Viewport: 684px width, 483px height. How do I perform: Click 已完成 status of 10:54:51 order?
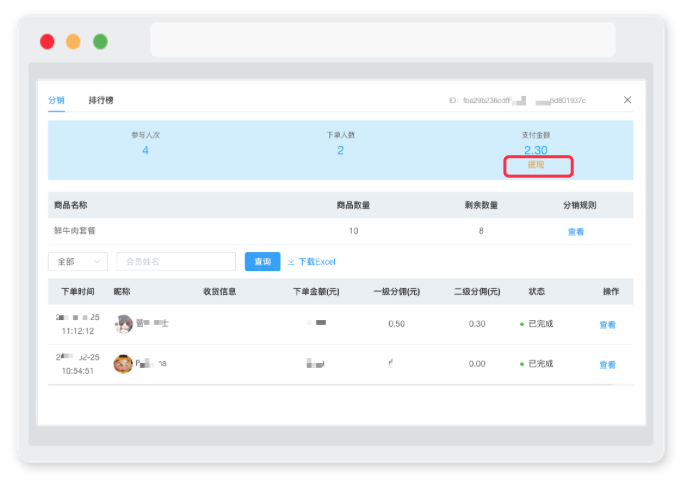(540, 364)
